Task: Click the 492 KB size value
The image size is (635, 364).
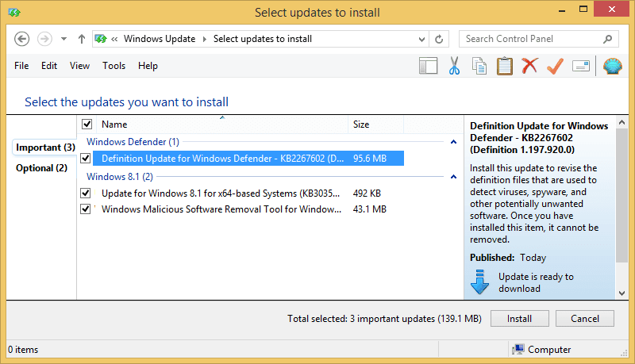Action: point(367,193)
